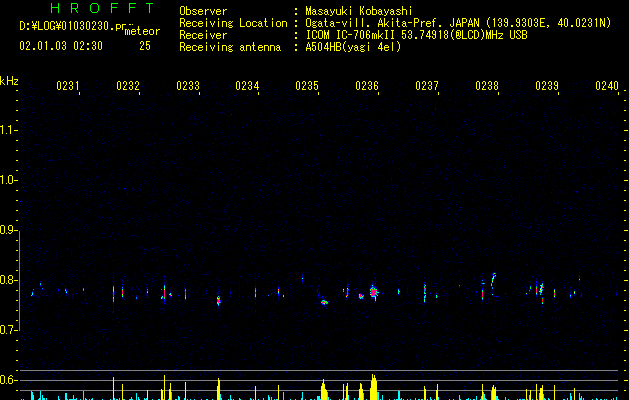Click time marker 0232

(128, 86)
